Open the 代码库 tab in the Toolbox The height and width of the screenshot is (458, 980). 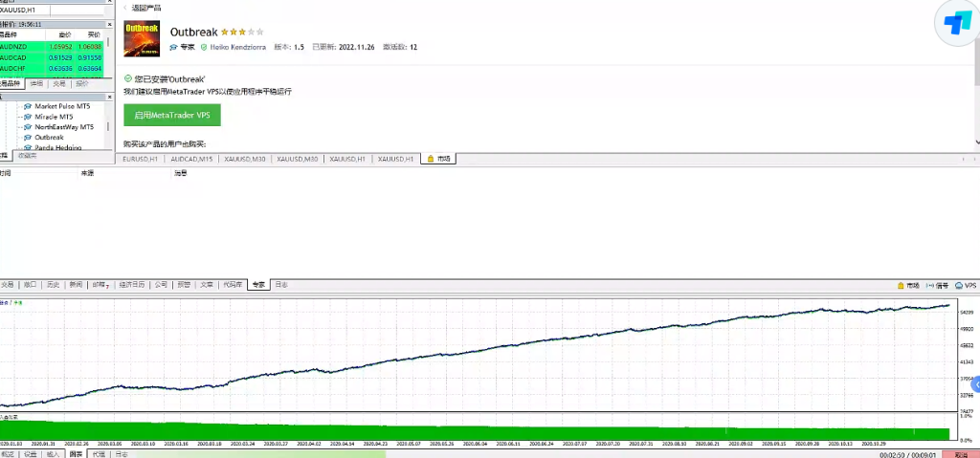(x=233, y=285)
